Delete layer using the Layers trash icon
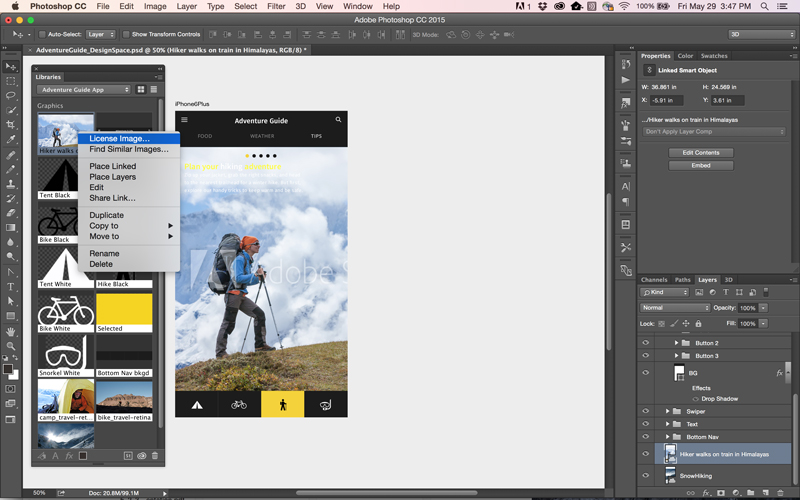800x500 pixels. [781, 492]
